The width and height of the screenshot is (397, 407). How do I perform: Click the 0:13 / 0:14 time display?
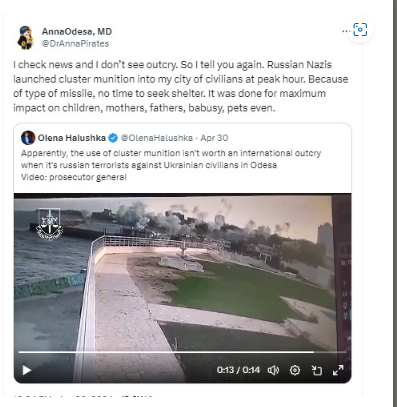[x=238, y=370]
